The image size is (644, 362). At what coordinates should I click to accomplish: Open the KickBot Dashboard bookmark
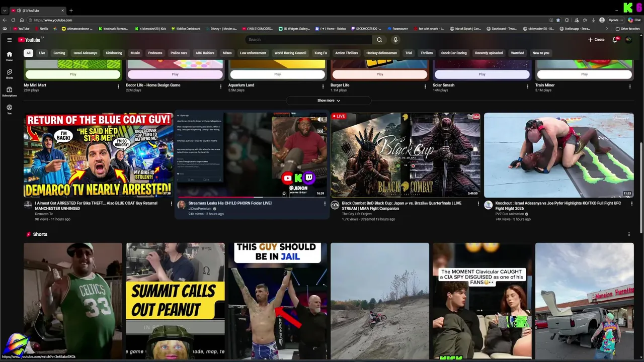[186, 29]
